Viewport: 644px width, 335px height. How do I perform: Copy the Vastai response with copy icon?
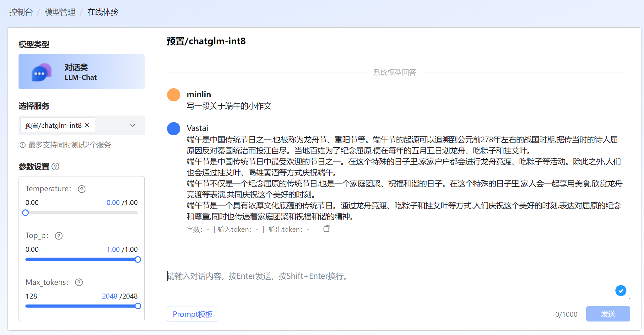click(x=327, y=229)
